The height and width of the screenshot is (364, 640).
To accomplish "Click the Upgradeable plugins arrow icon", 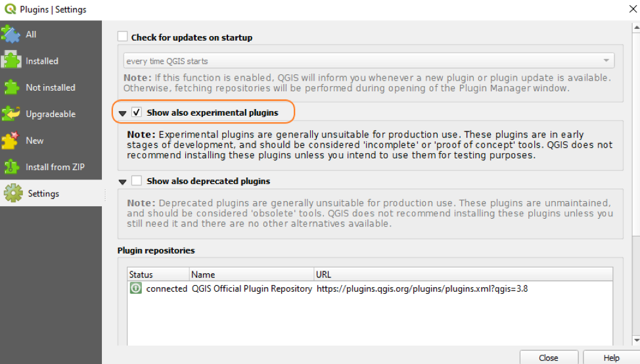I will tap(11, 114).
